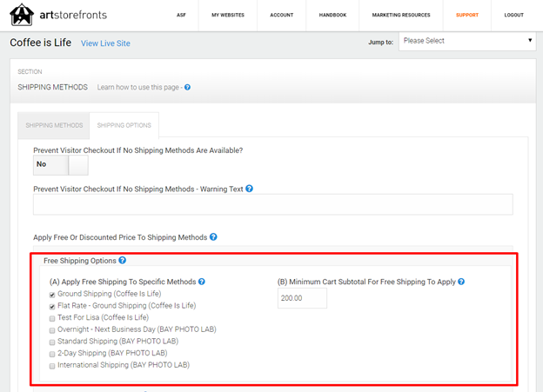Click the Support link in the header

467,16
